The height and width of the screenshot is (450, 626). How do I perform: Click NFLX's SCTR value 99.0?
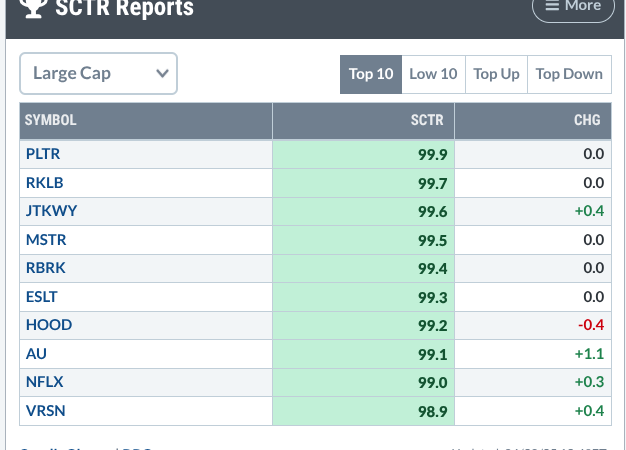pyautogui.click(x=432, y=383)
